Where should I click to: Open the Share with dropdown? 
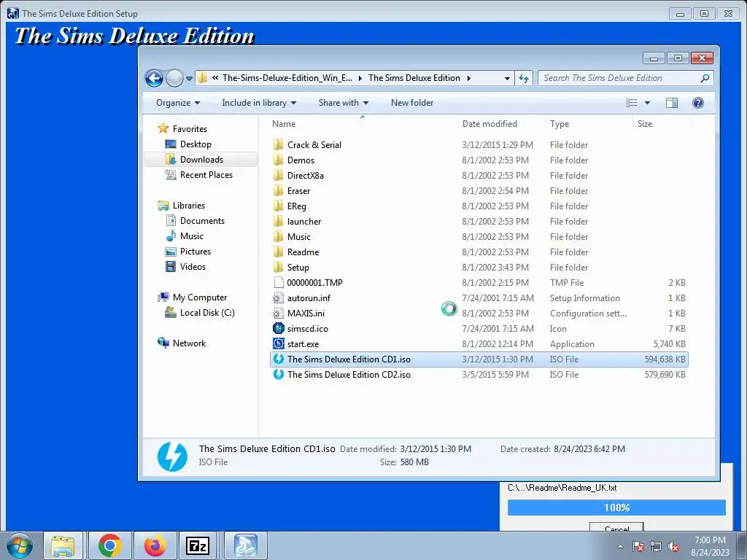344,103
